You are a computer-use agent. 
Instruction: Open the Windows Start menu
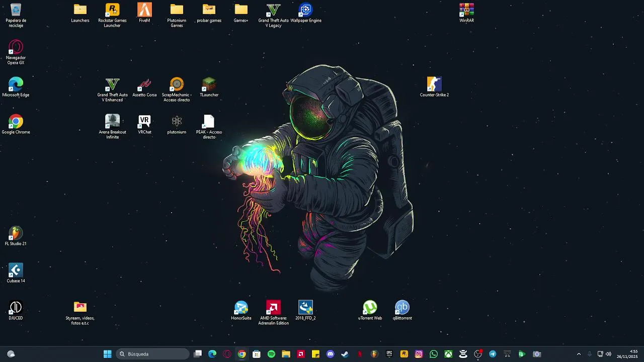[x=107, y=354]
